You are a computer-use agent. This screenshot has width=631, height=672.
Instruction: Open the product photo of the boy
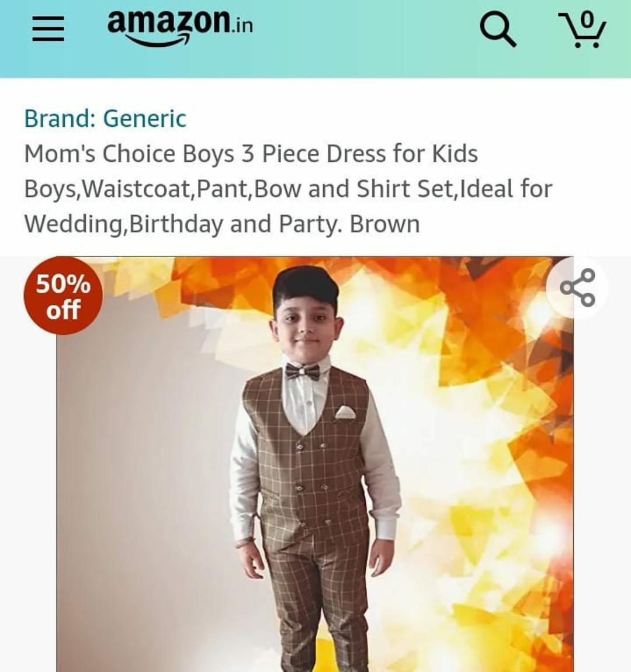point(314,467)
